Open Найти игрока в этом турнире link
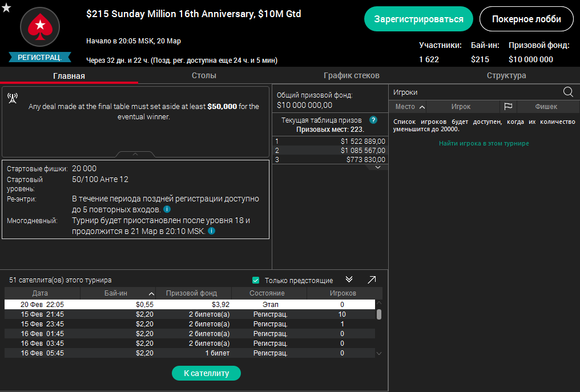580x392 pixels. (x=484, y=143)
